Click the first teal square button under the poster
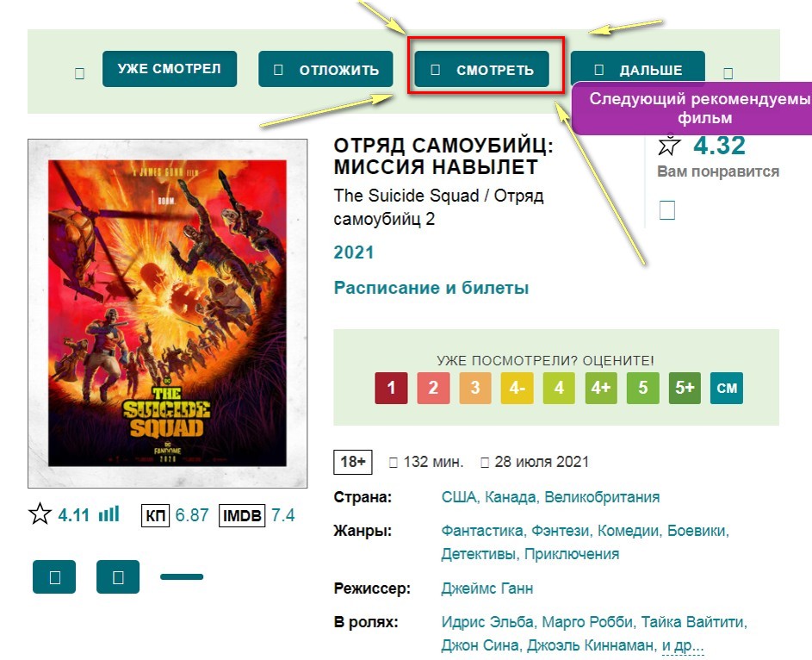 54,577
